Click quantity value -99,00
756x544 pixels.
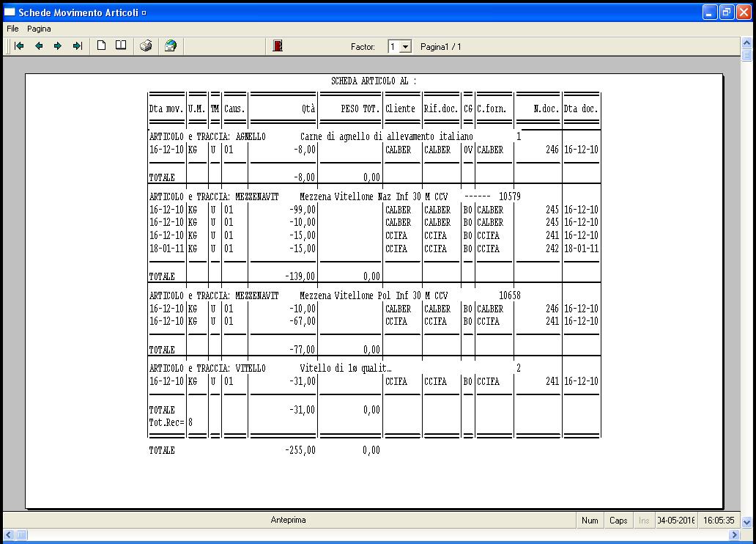[x=303, y=210]
